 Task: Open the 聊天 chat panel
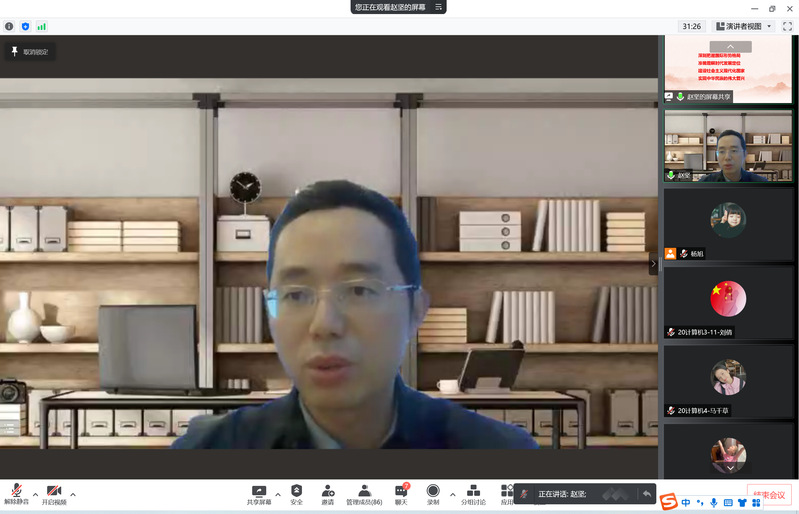tap(401, 492)
